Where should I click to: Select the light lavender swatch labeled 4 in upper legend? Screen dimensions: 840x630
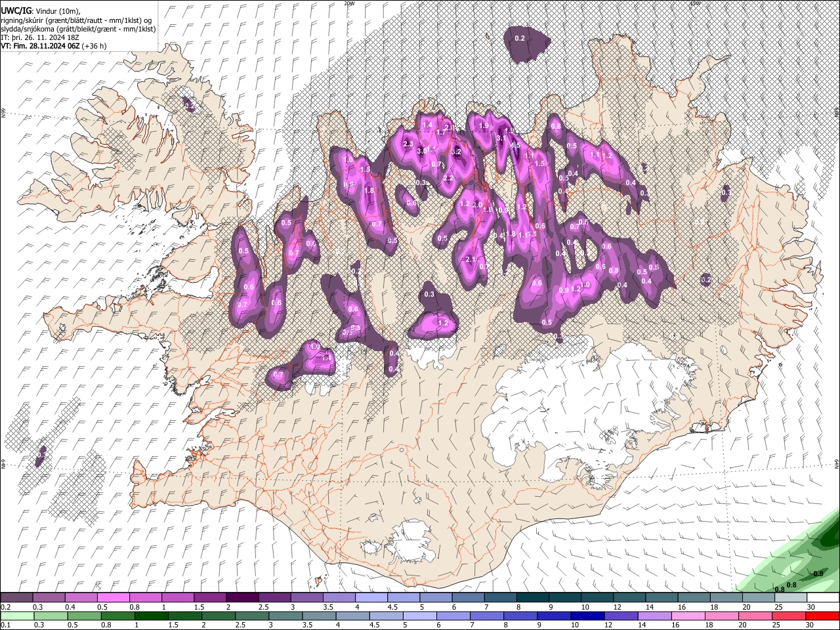click(371, 598)
